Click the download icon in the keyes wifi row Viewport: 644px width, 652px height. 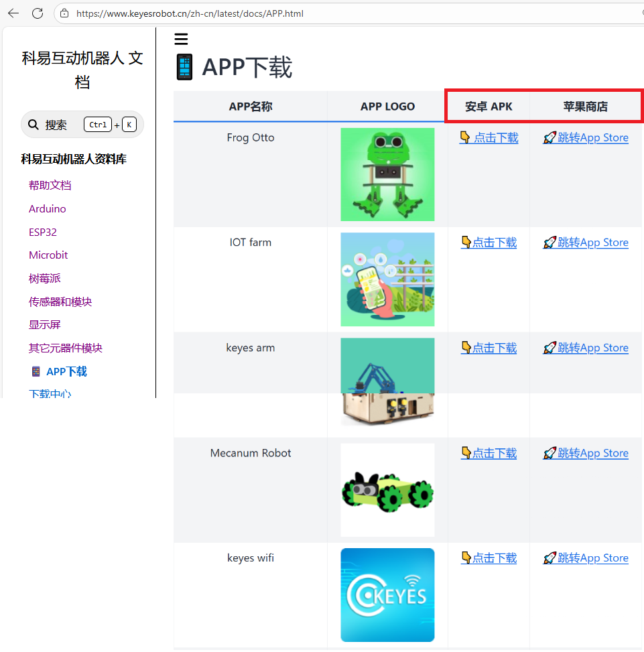(466, 558)
